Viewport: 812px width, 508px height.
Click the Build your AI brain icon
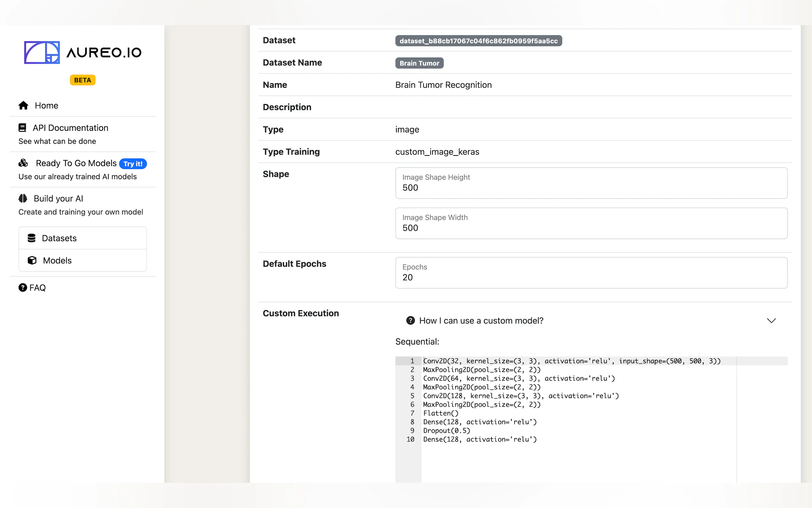[x=23, y=199]
